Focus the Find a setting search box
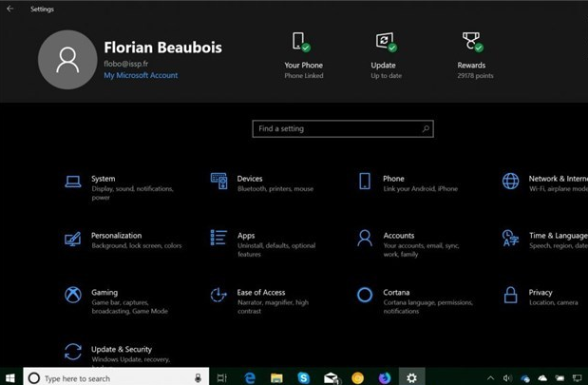Screen dimensions: 588x385 pyautogui.click(x=343, y=128)
